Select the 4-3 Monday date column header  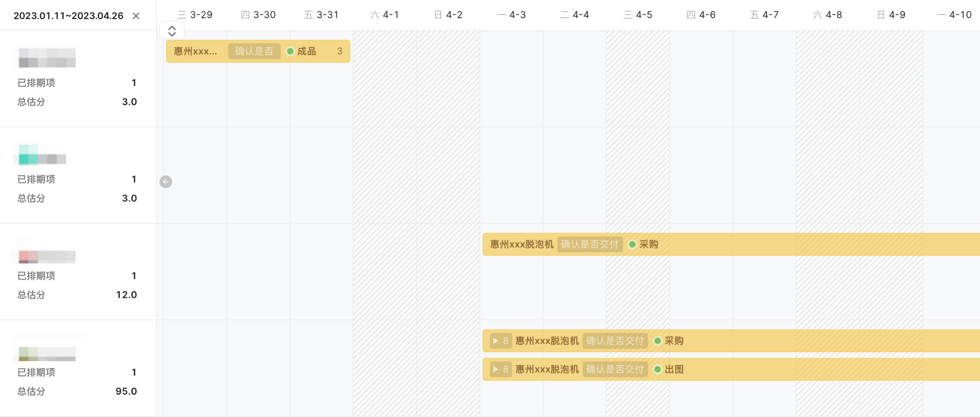[x=511, y=15]
